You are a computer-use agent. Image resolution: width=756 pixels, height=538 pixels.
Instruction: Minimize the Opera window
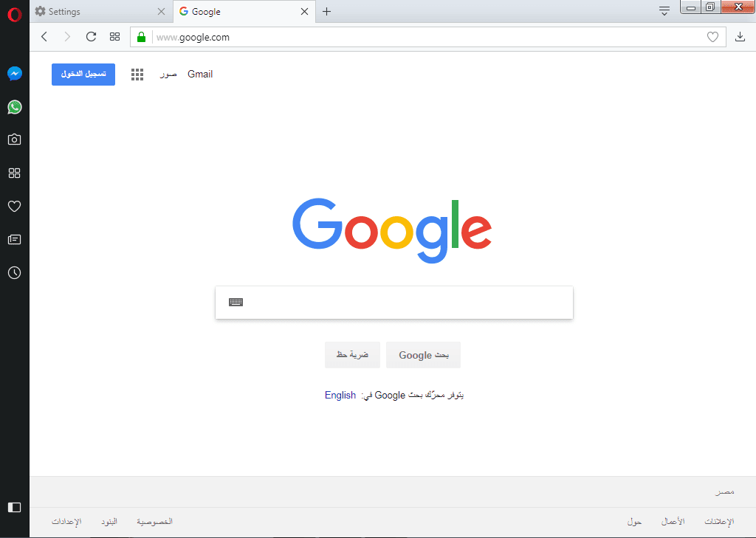(x=691, y=7)
